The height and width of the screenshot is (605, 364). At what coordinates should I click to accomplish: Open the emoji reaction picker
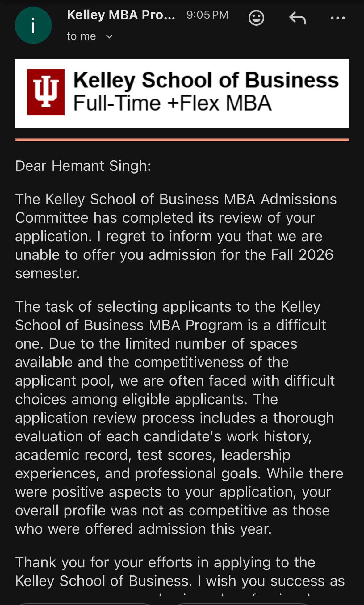256,18
